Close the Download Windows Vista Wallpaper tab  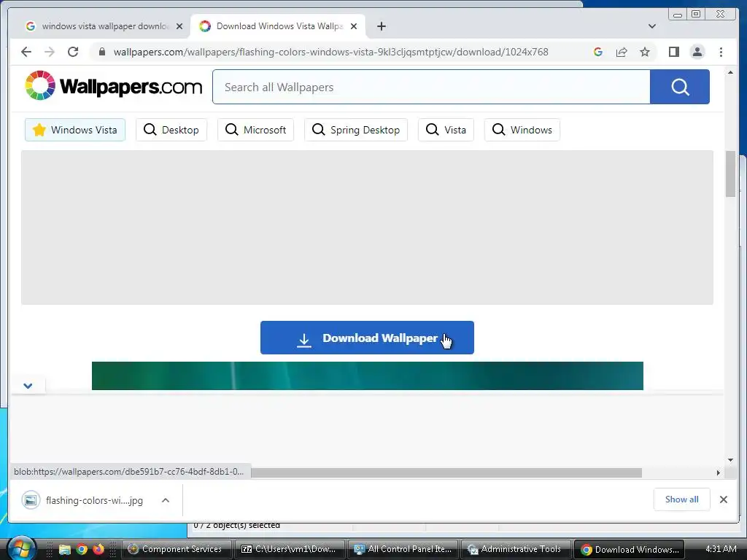coord(354,26)
